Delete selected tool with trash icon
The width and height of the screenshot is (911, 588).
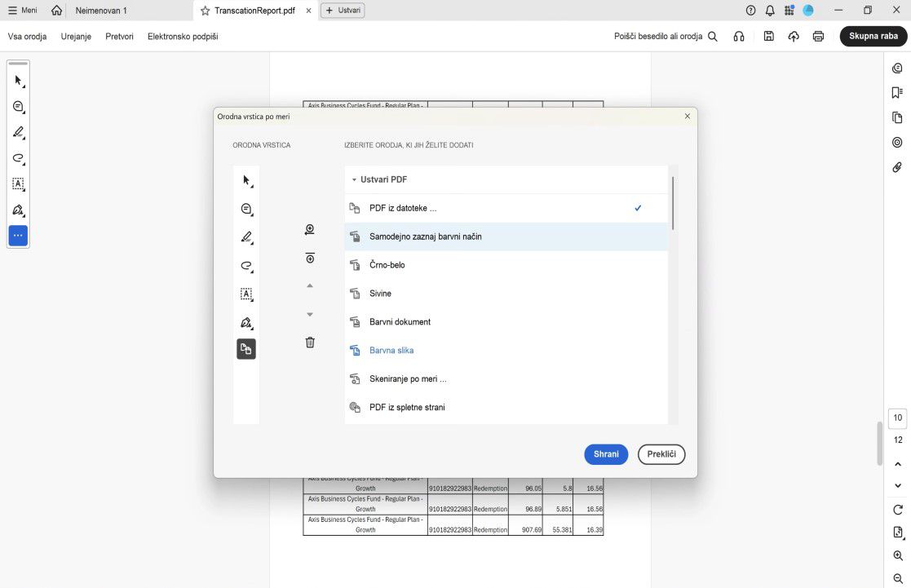310,343
